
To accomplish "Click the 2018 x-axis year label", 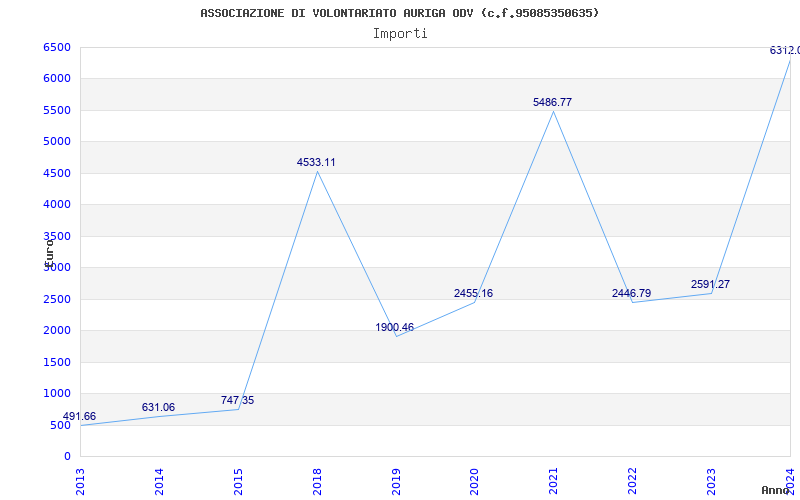I will click(x=317, y=482).
